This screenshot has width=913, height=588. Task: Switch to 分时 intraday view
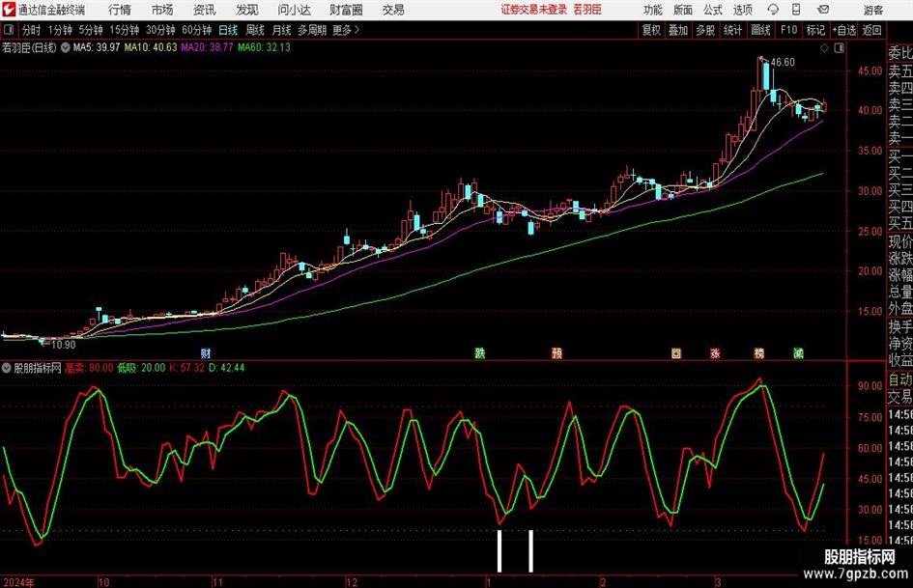pyautogui.click(x=32, y=30)
